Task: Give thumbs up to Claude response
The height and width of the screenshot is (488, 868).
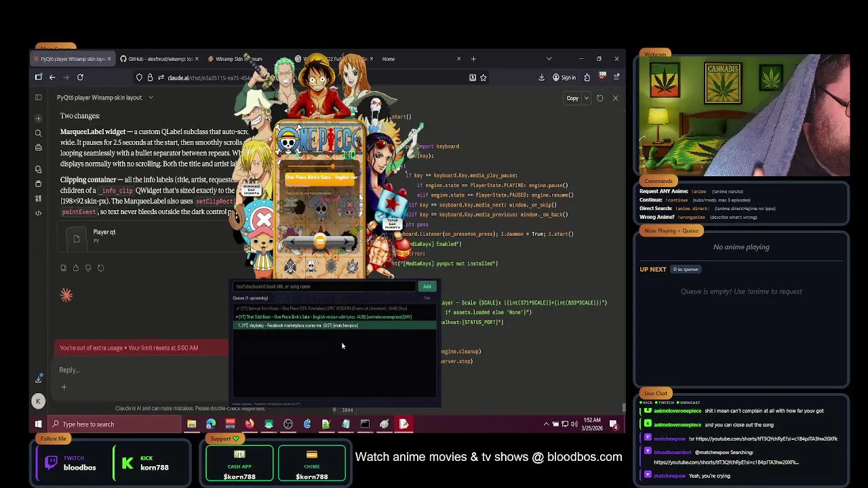Action: (76, 268)
